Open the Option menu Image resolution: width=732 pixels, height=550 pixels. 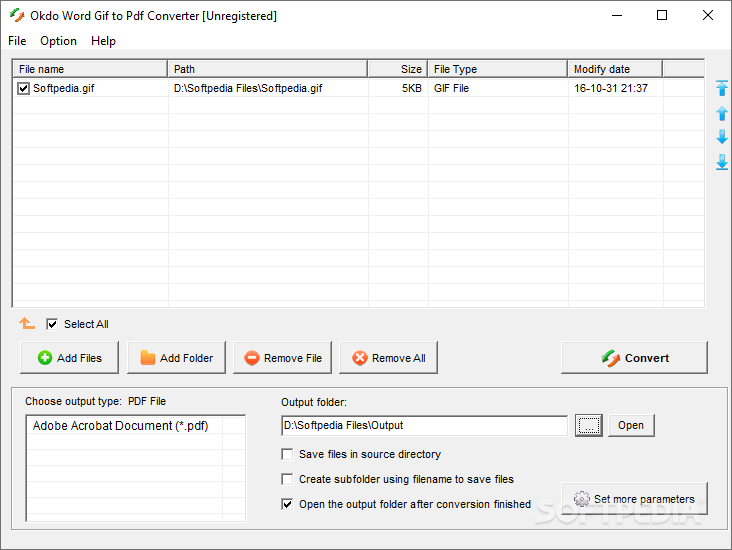click(x=58, y=41)
